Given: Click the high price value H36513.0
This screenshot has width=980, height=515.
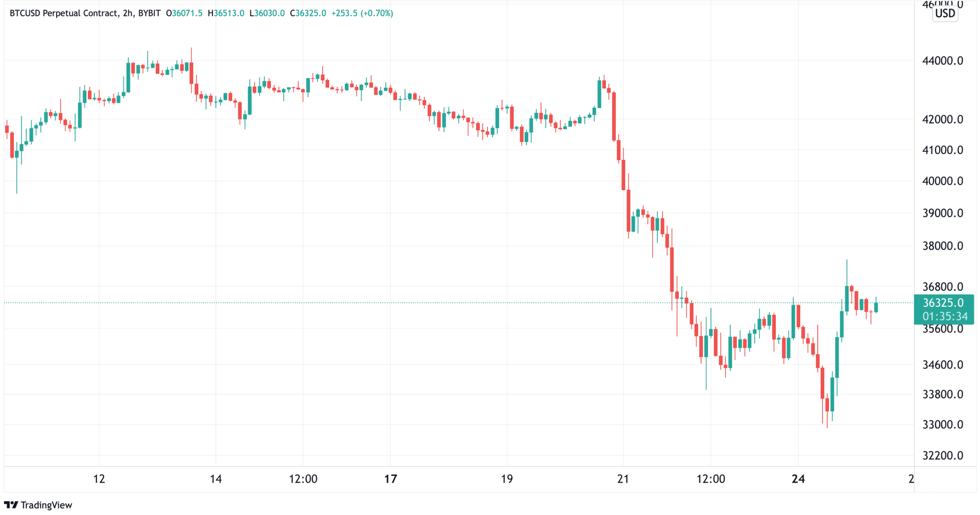Looking at the screenshot, I should coord(226,13).
